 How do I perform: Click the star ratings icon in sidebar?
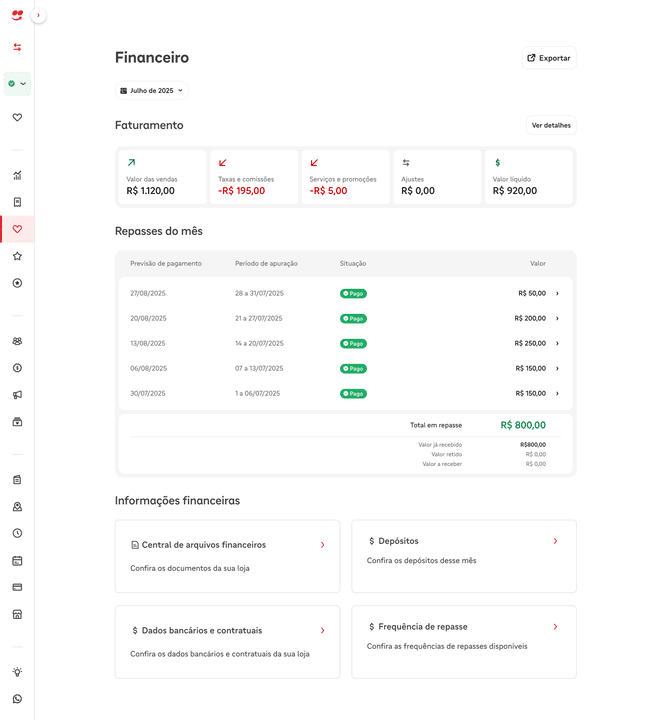[x=17, y=256]
